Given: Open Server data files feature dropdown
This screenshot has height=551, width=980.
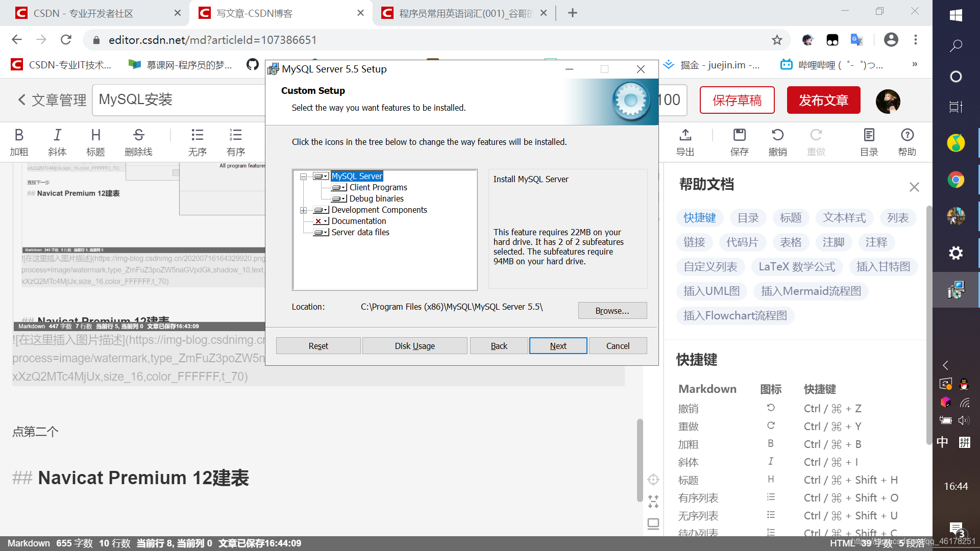Looking at the screenshot, I should coord(321,232).
